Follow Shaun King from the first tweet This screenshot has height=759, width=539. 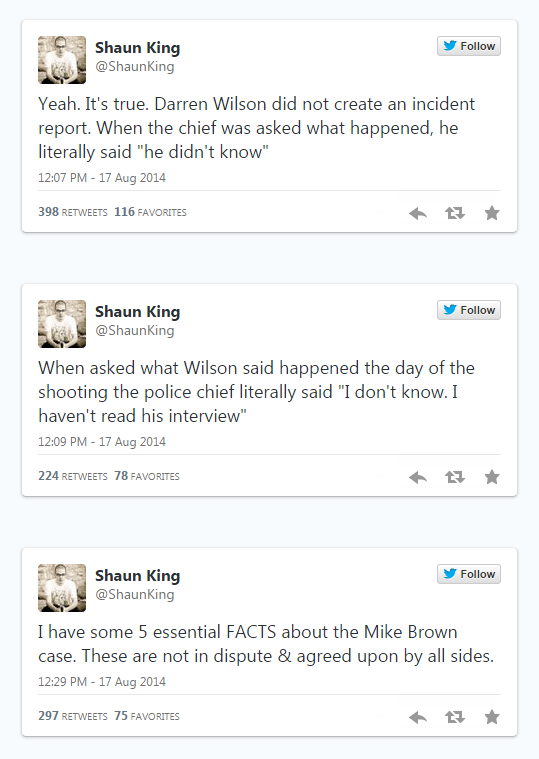click(469, 46)
